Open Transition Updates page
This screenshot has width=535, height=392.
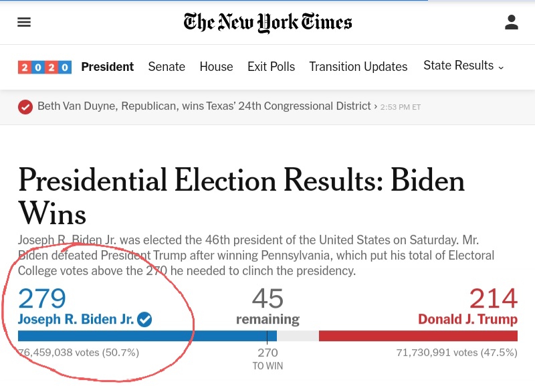tap(358, 67)
